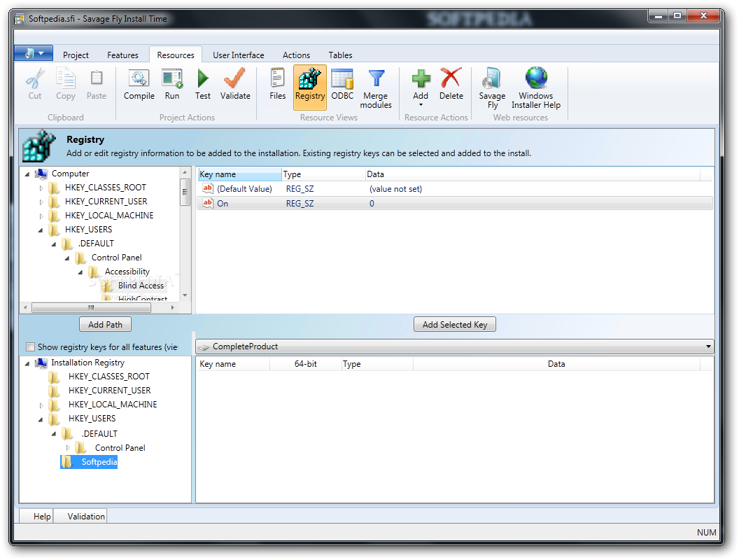This screenshot has width=739, height=560.
Task: Switch to the Actions tab
Action: 297,55
